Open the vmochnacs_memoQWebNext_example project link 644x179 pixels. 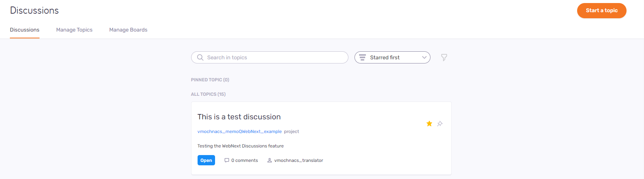pos(239,131)
